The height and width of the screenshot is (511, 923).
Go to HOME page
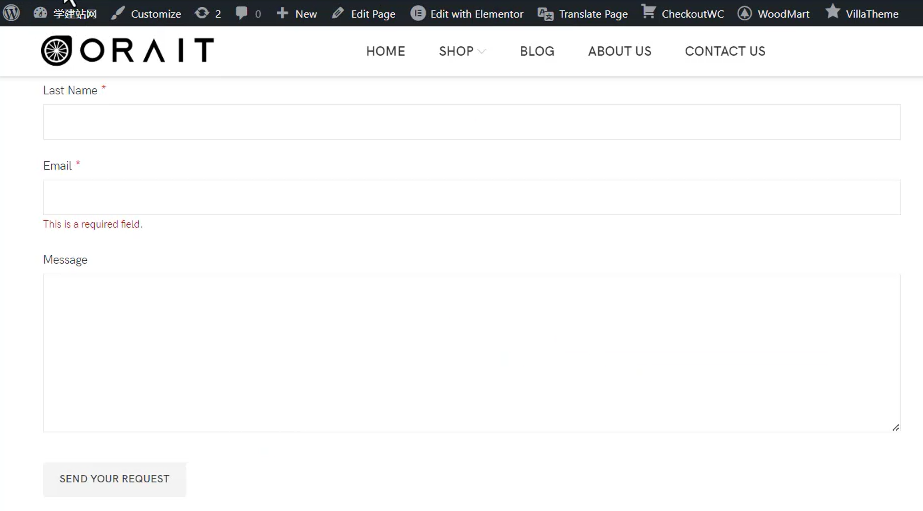(386, 51)
